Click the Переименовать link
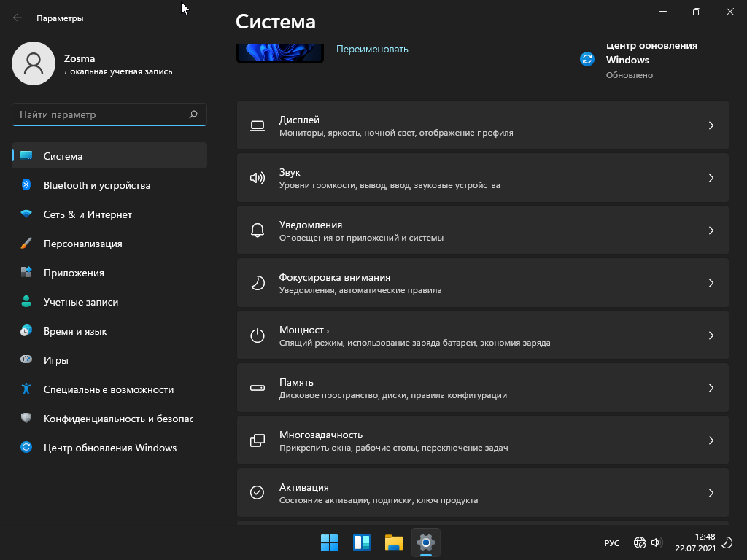Screen dimensions: 747x560 point(372,50)
